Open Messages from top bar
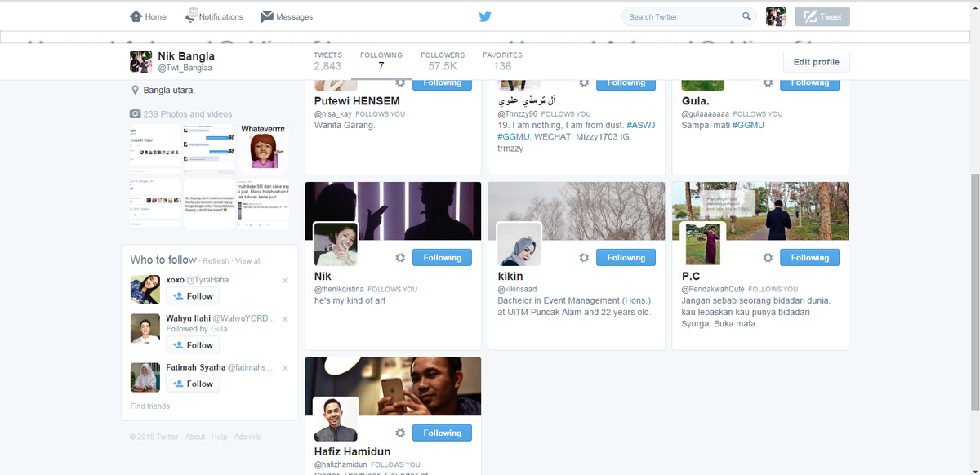Viewport: 980px width, 475px height. tap(287, 16)
